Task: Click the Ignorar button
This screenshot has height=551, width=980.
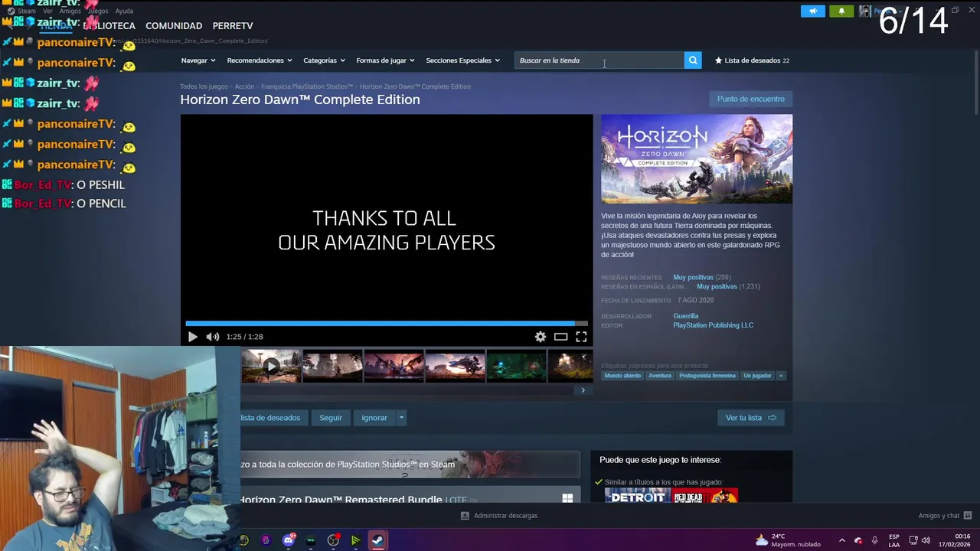Action: [x=374, y=418]
